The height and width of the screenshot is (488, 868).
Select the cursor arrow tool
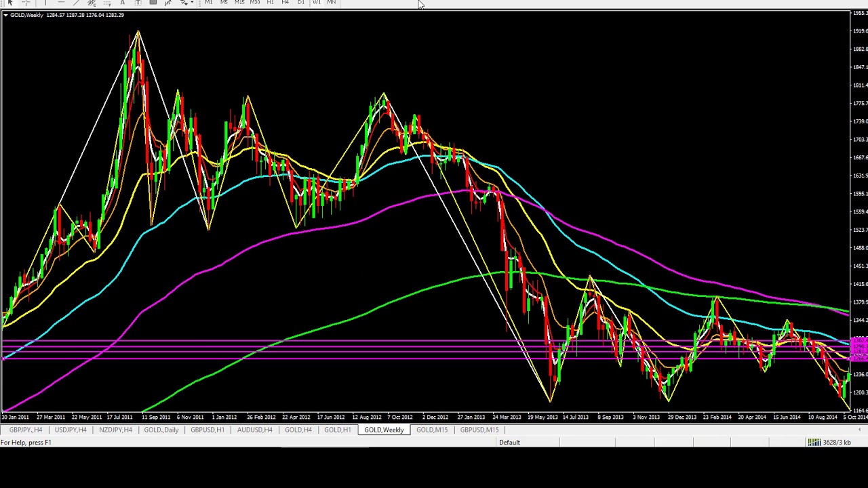point(9,3)
